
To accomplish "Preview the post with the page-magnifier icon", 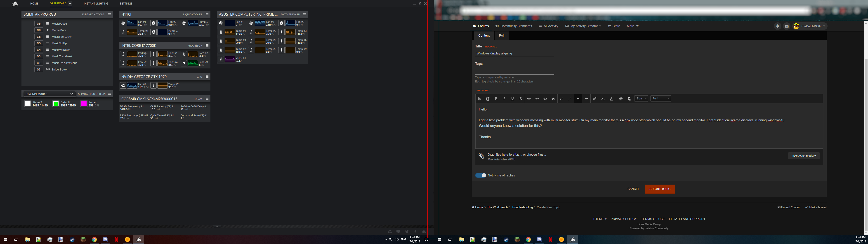I will tap(479, 99).
